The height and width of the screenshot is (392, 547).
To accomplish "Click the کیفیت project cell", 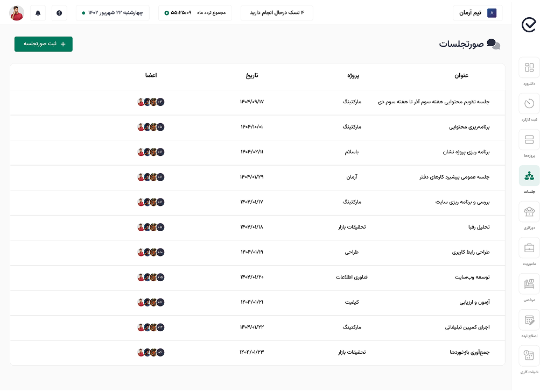I will (x=352, y=302).
